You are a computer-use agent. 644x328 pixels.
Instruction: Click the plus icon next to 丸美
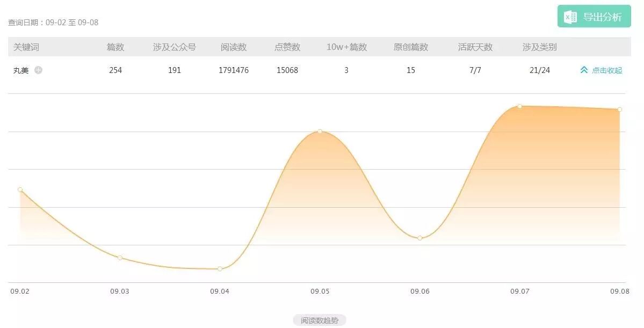click(38, 70)
